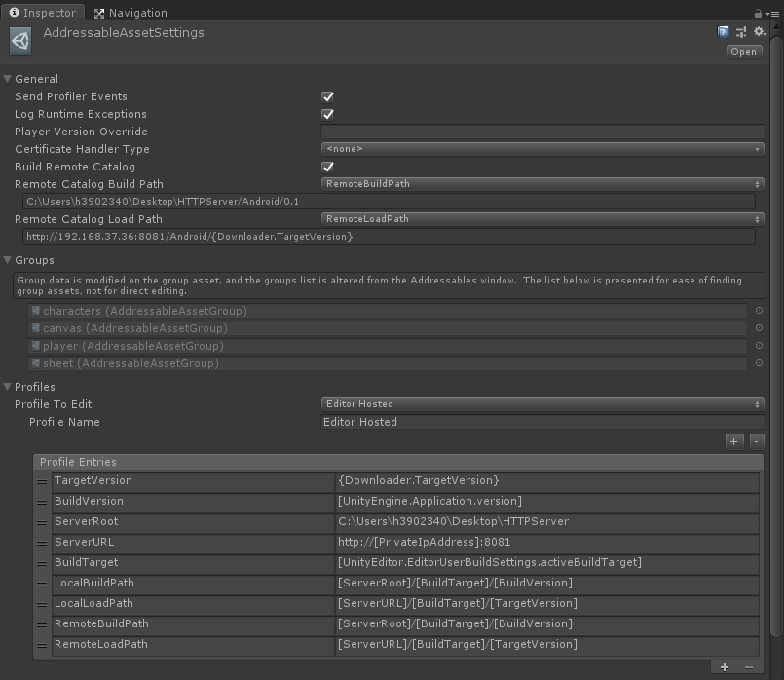Viewport: 784px width, 680px height.
Task: Open the Inspector pane options menu icon
Action: click(772, 14)
